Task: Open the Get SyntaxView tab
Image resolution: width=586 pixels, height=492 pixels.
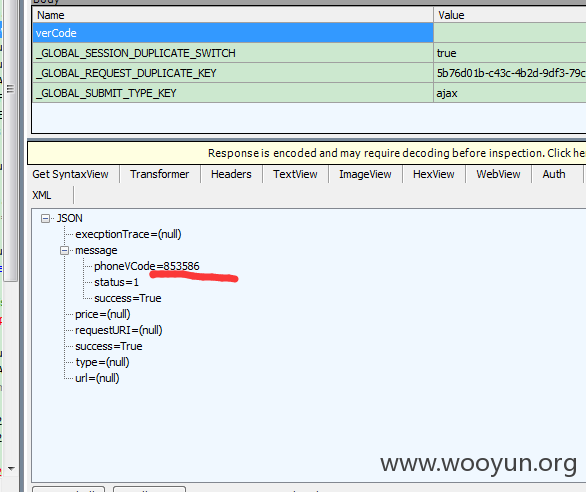Action: [x=70, y=174]
